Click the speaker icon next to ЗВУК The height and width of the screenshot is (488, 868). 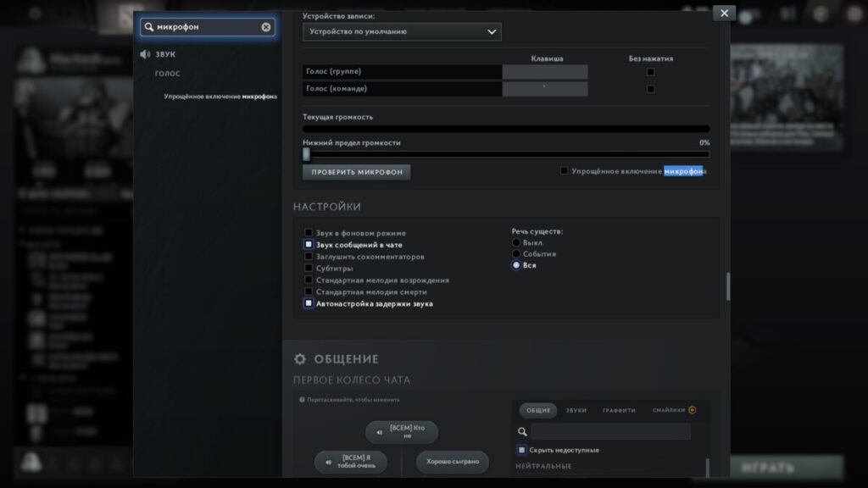[145, 54]
